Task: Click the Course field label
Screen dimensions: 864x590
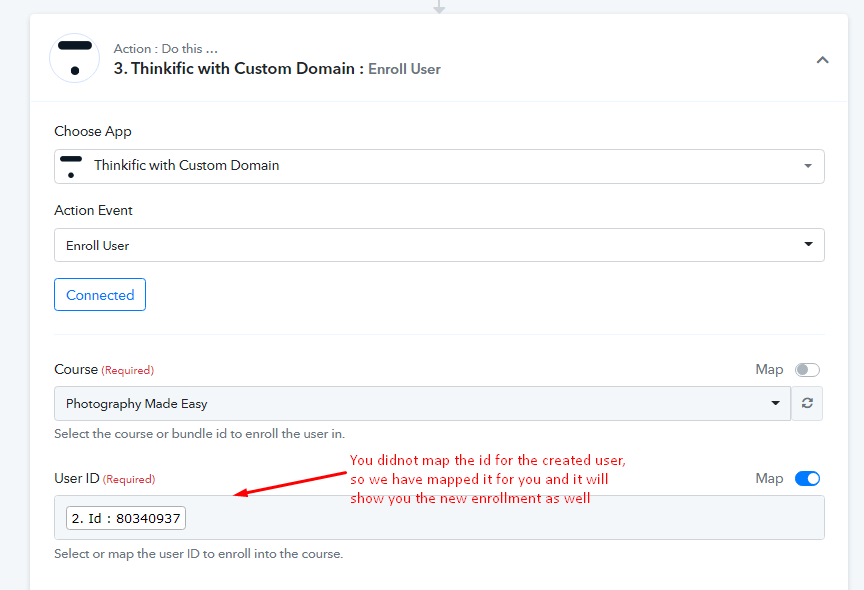Action: pos(76,369)
